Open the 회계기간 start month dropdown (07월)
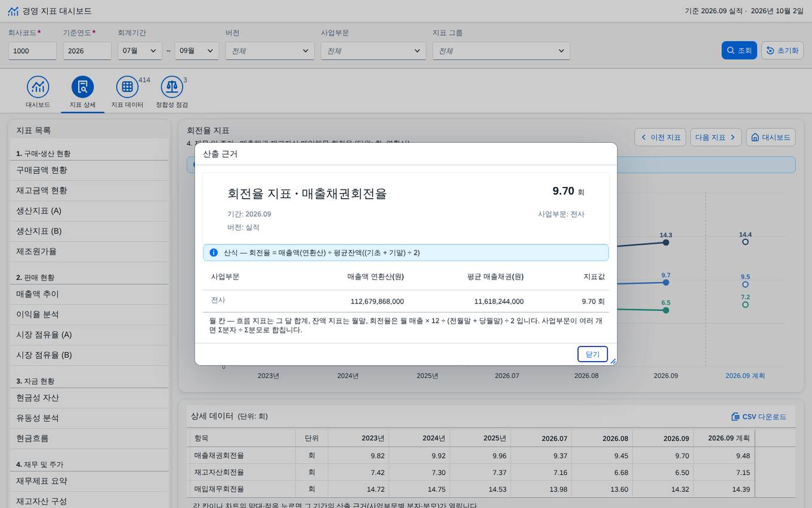The height and width of the screenshot is (508, 812). (x=140, y=51)
